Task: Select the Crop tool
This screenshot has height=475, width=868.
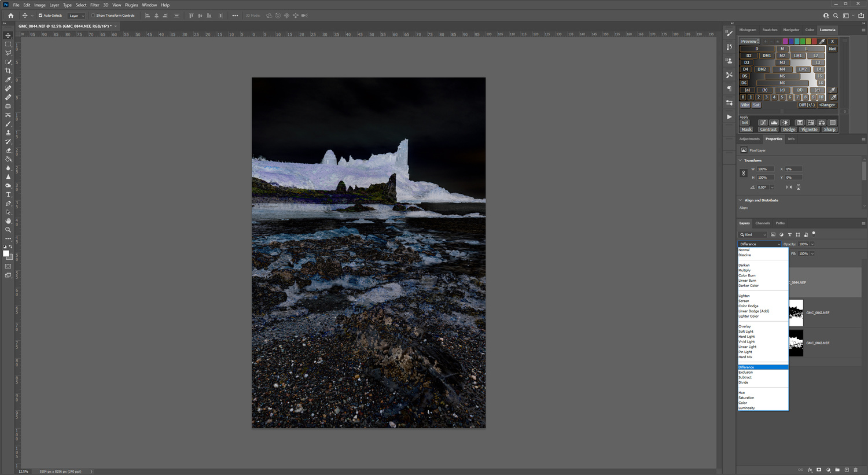Action: 8,71
